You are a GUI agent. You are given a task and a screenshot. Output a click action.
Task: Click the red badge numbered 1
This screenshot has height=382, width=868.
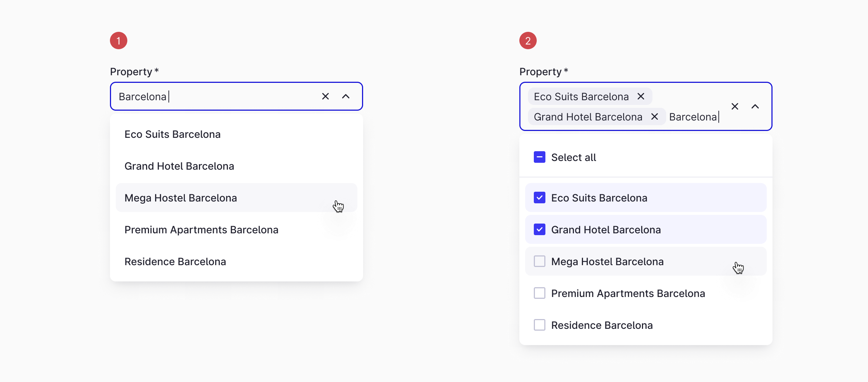[119, 40]
